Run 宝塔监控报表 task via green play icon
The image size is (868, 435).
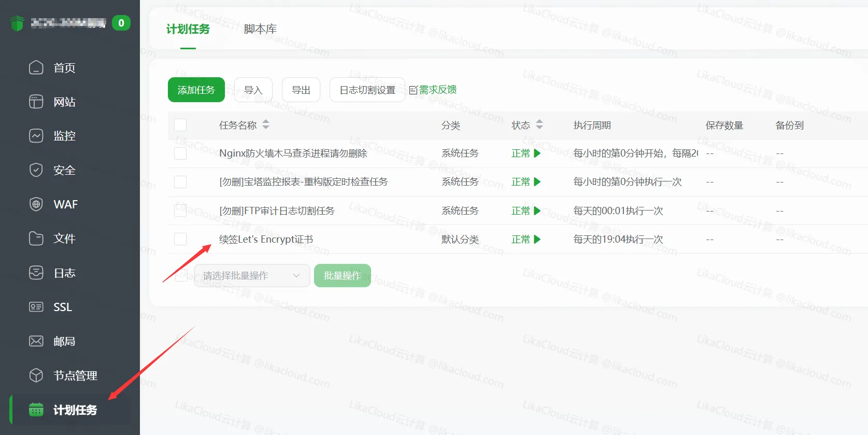tap(537, 182)
